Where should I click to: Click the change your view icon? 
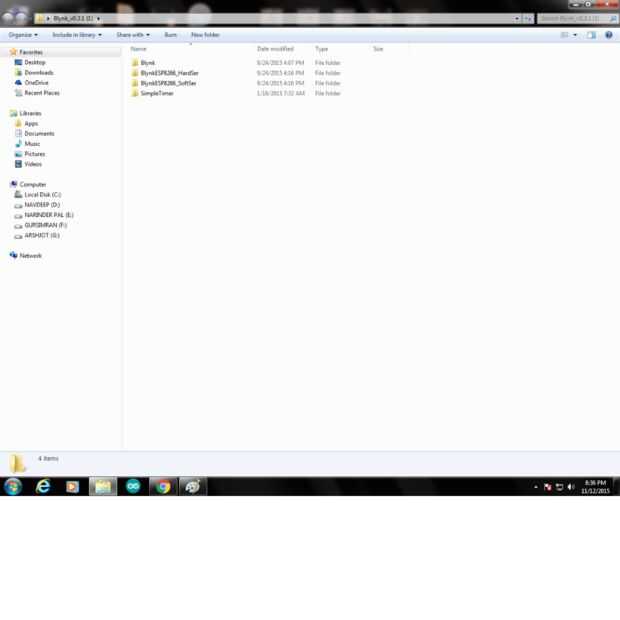tap(565, 35)
